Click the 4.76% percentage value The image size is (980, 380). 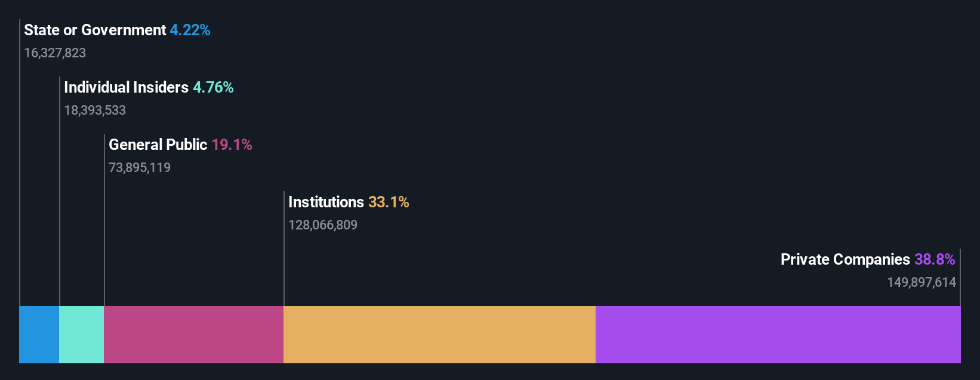coord(213,87)
